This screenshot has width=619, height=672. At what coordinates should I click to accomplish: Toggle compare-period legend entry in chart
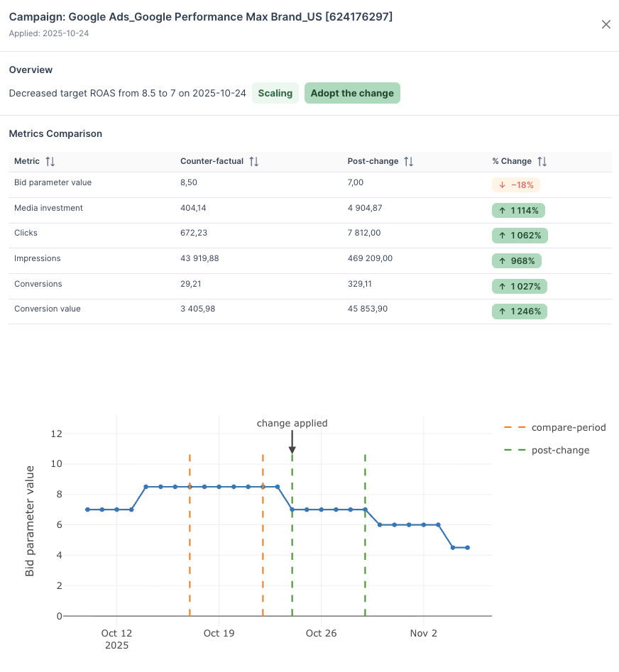click(x=554, y=427)
